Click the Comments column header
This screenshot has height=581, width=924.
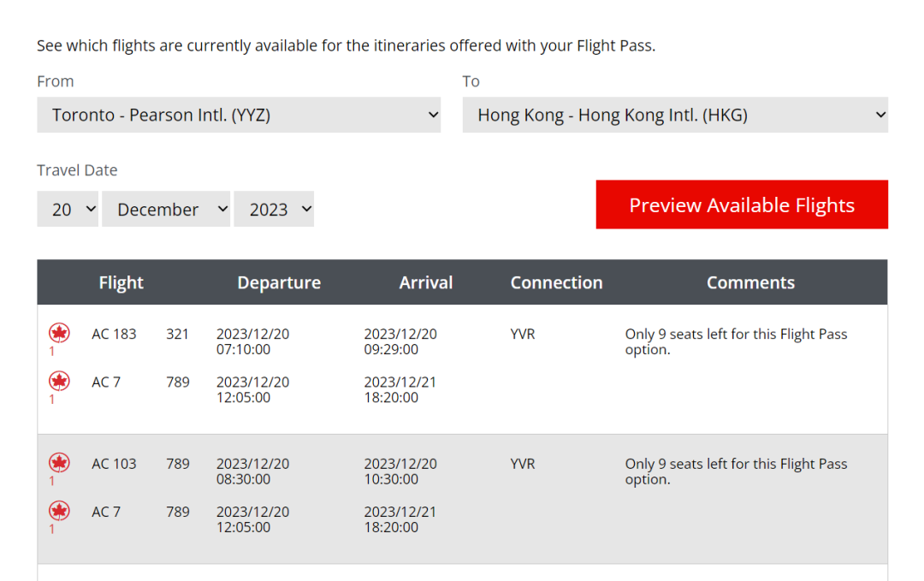[750, 283]
